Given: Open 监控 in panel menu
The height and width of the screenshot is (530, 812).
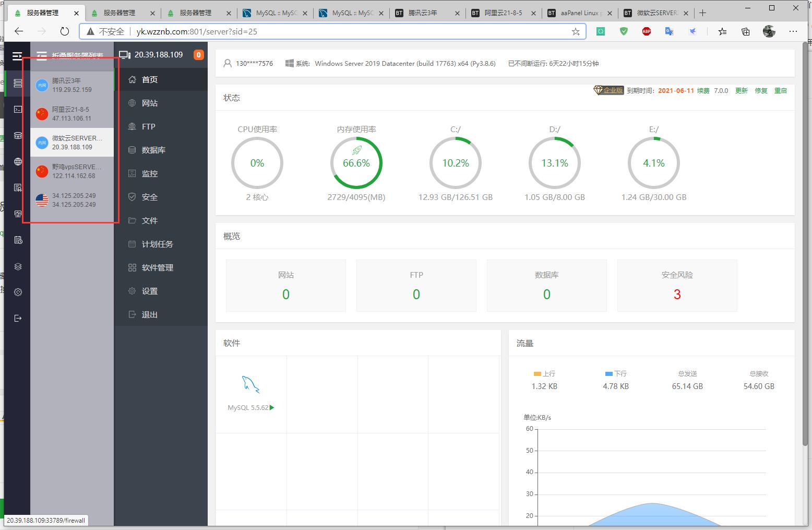Looking at the screenshot, I should (x=161, y=173).
